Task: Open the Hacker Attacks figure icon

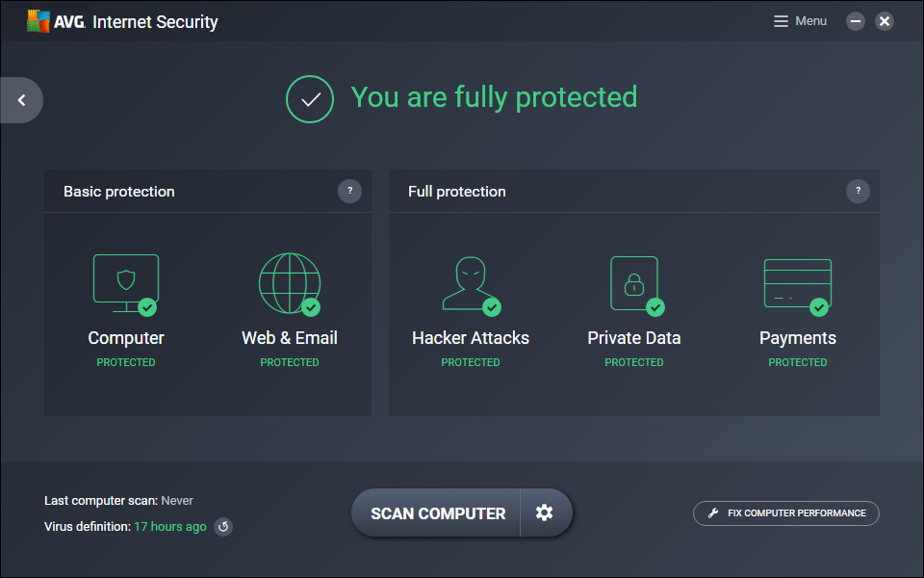Action: tap(470, 283)
